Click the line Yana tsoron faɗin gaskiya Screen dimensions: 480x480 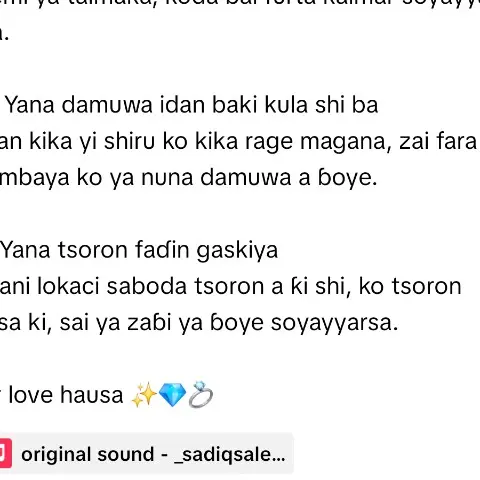coord(139,250)
